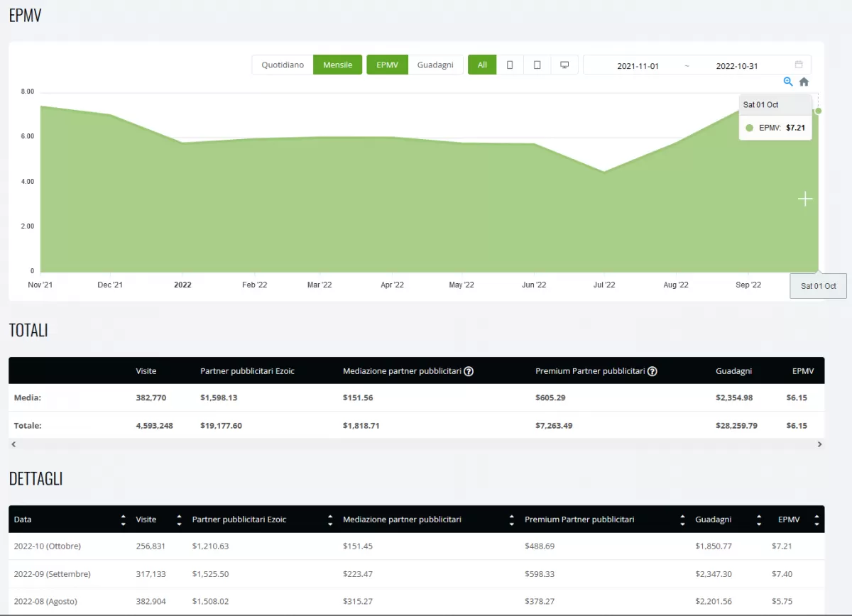Sort details table by Visite column
Screen dimensions: 852x616
[x=179, y=520]
